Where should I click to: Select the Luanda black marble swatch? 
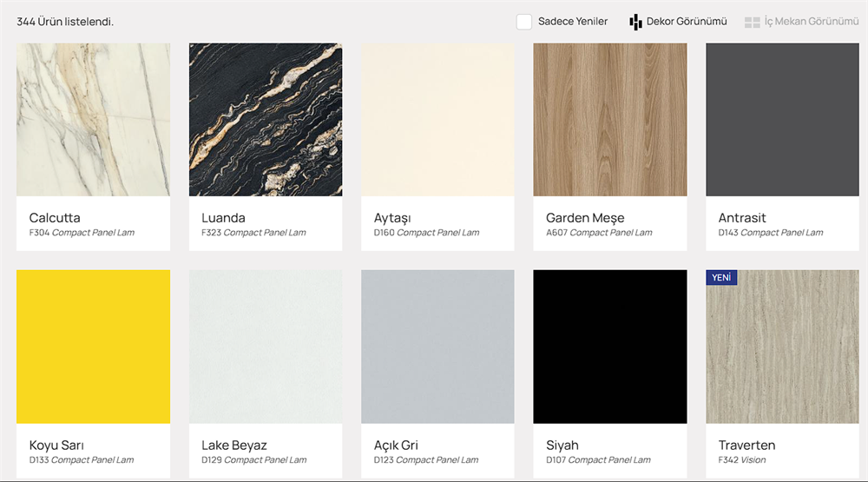[x=266, y=120]
